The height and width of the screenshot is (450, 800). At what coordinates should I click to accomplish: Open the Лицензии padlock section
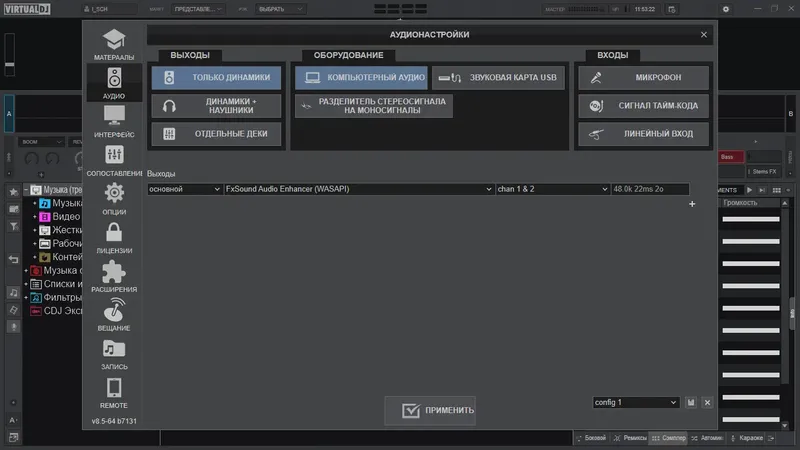pyautogui.click(x=114, y=238)
